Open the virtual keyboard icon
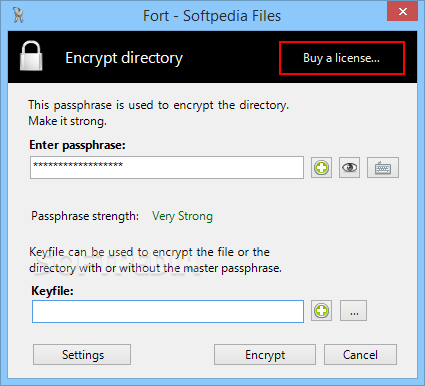The height and width of the screenshot is (386, 425). coord(383,167)
